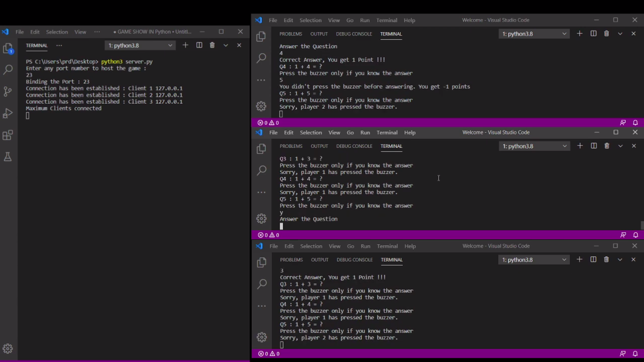Open Search icon in bottom-right window
644x362 pixels.
coord(262,284)
